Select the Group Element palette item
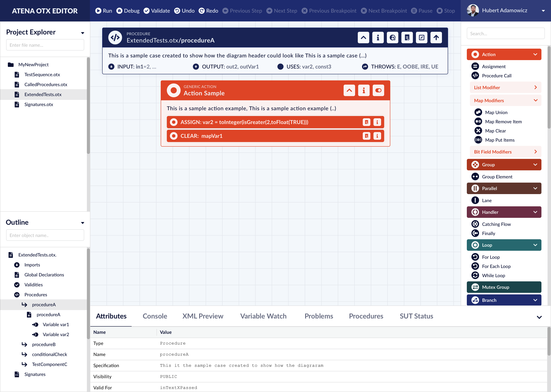 (492, 176)
